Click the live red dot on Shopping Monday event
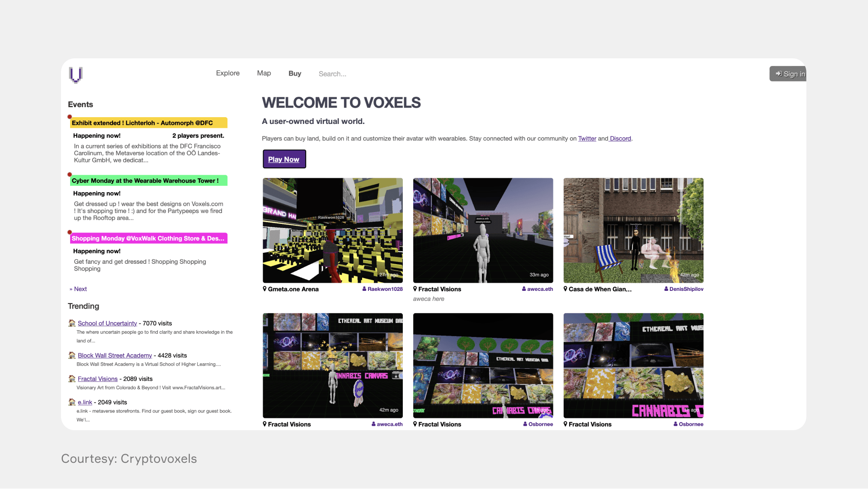868x489 pixels. (70, 233)
